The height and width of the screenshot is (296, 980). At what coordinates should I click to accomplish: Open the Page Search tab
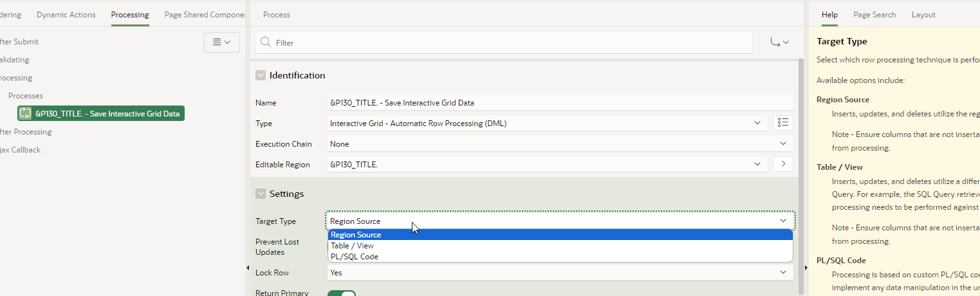pyautogui.click(x=874, y=14)
